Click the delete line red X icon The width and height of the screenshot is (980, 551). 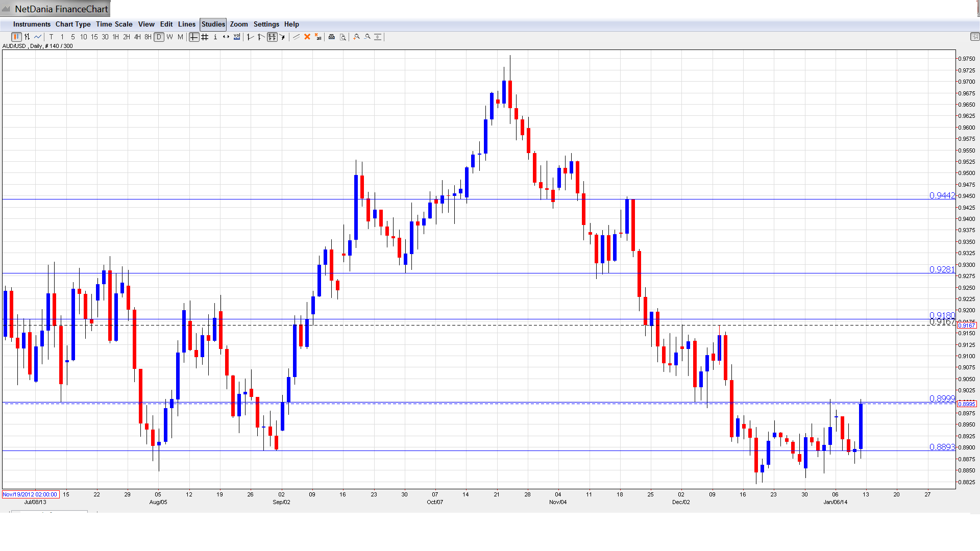click(307, 37)
